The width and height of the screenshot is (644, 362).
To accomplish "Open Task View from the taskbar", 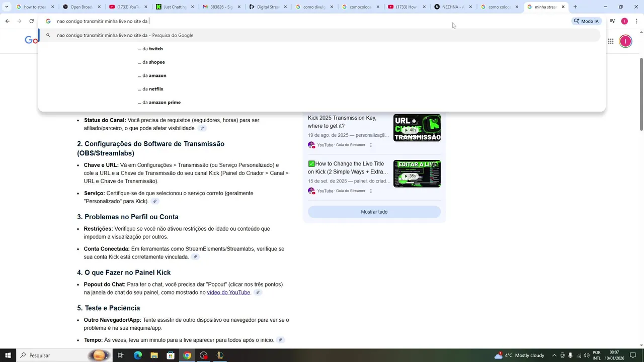I will [121, 355].
